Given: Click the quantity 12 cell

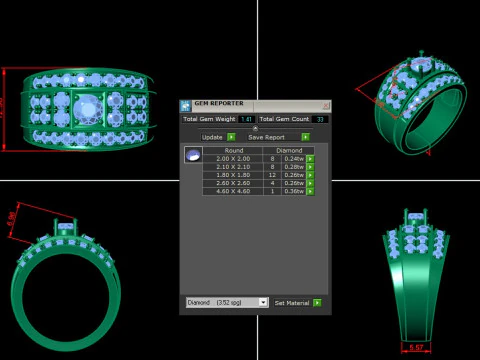Looking at the screenshot, I should (272, 175).
